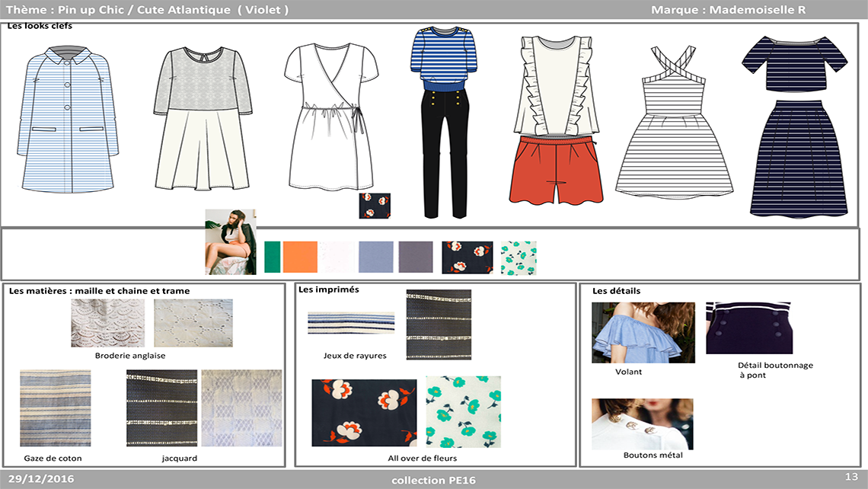This screenshot has width=868, height=489.
Task: Click the 'Thème : Pin up Chic / Cute Atlantique' title
Action: [147, 9]
